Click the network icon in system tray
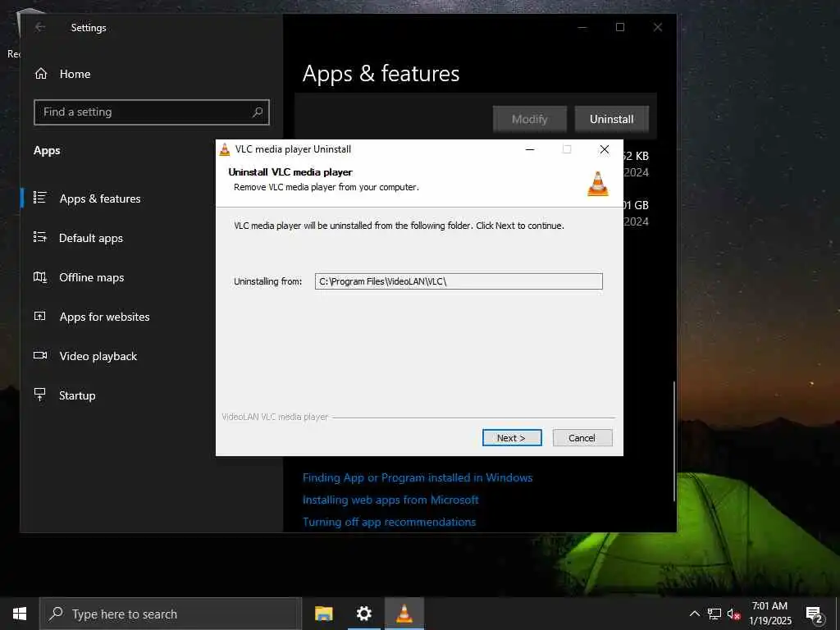Screen dimensions: 840x630 pyautogui.click(x=714, y=614)
